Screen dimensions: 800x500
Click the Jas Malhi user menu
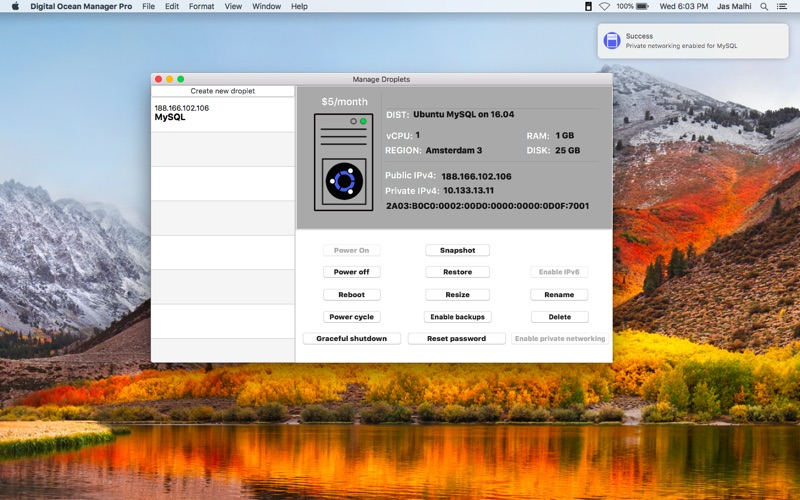pos(734,6)
